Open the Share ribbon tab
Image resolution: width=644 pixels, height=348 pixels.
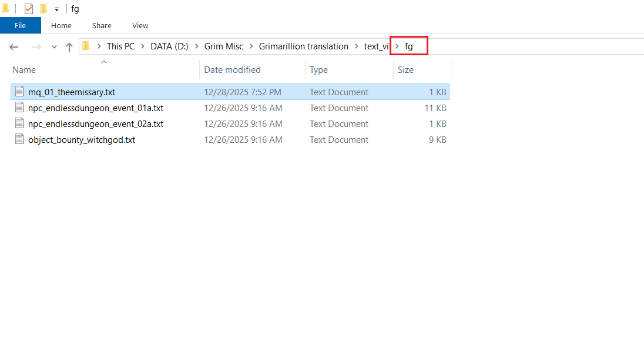point(102,25)
